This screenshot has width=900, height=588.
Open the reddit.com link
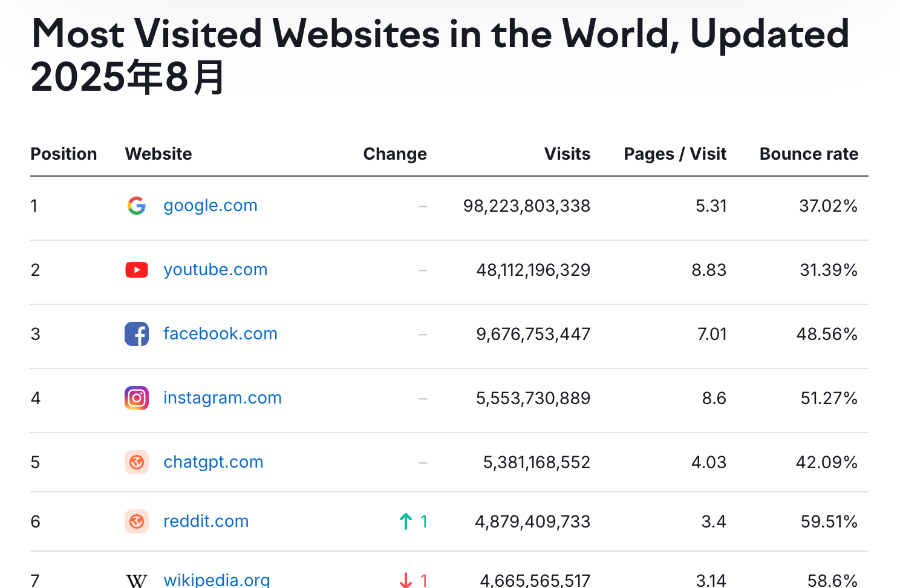[206, 521]
